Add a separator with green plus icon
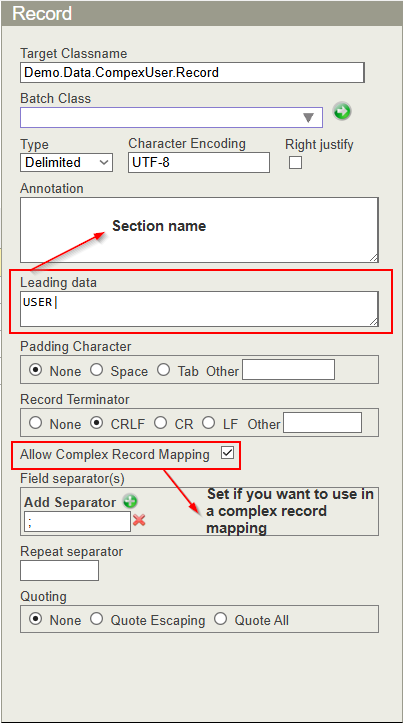Viewport: 403px width, 723px height. (x=130, y=502)
